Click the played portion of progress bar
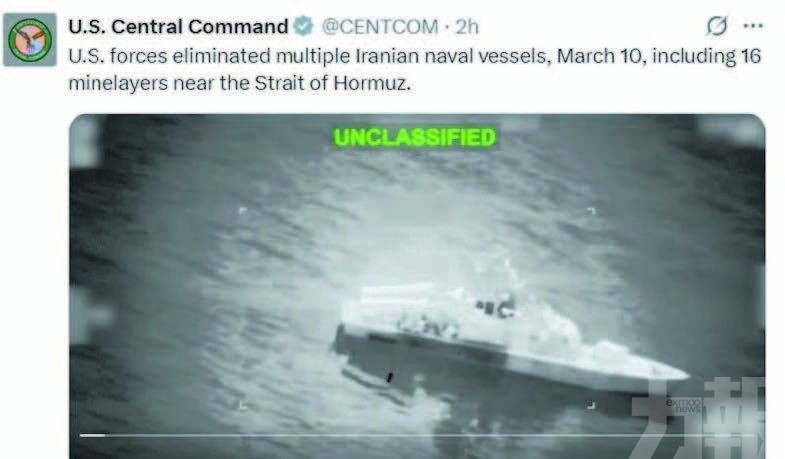The height and width of the screenshot is (459, 785). point(93,435)
